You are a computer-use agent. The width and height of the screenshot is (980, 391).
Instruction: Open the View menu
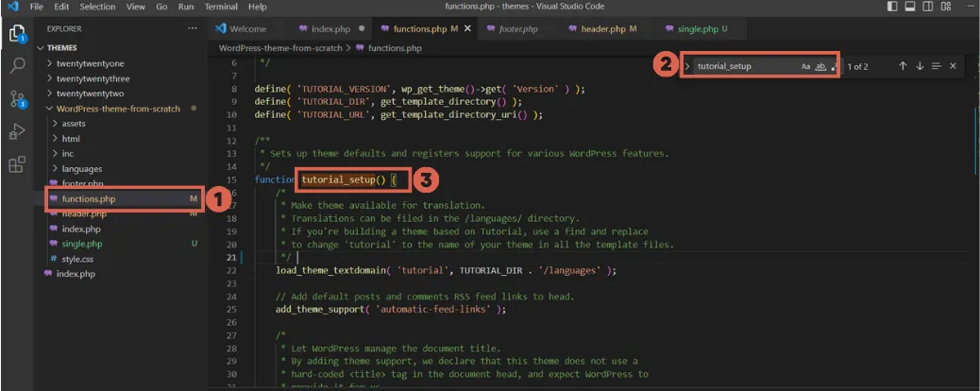[136, 7]
